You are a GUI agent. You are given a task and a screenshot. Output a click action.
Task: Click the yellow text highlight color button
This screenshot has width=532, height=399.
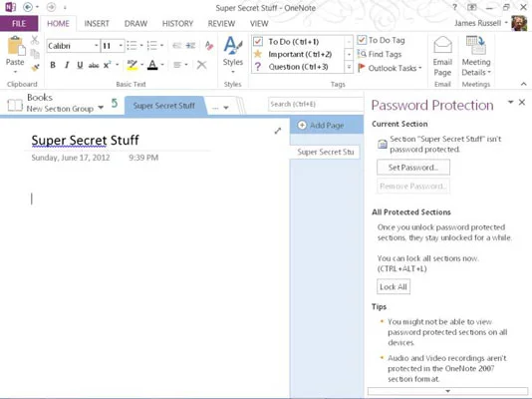(132, 65)
